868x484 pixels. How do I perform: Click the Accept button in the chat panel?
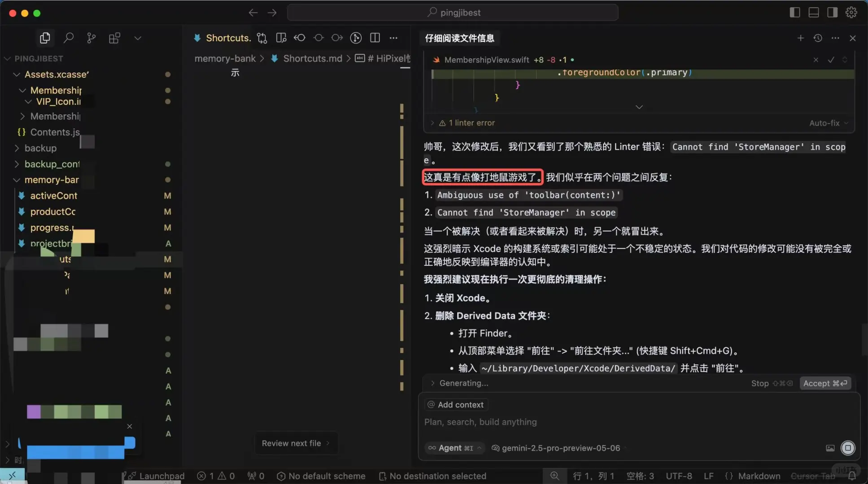(824, 383)
